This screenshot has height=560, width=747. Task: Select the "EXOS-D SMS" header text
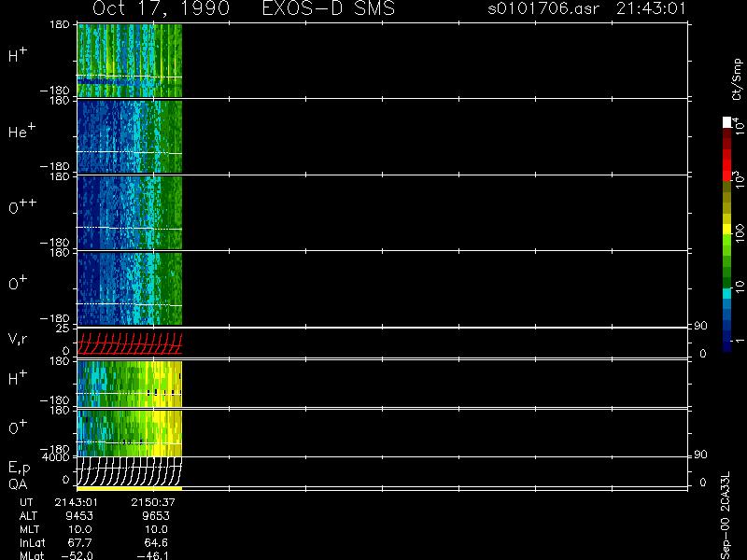pos(329,8)
